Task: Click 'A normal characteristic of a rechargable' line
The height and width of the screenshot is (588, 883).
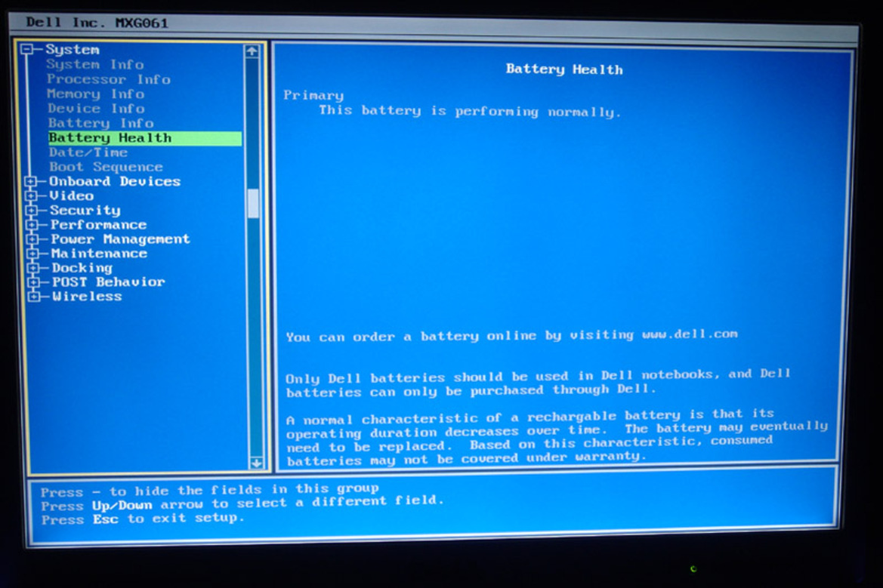Action: click(530, 417)
